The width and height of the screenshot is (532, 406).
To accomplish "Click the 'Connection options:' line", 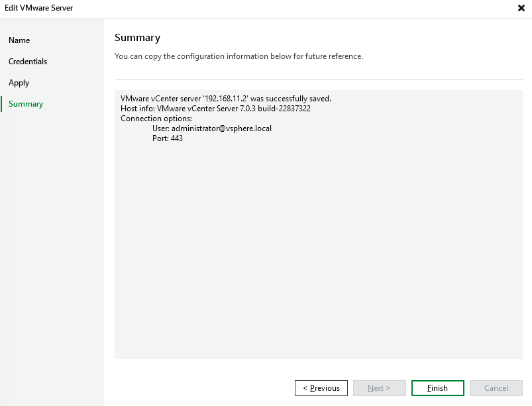I will (156, 119).
